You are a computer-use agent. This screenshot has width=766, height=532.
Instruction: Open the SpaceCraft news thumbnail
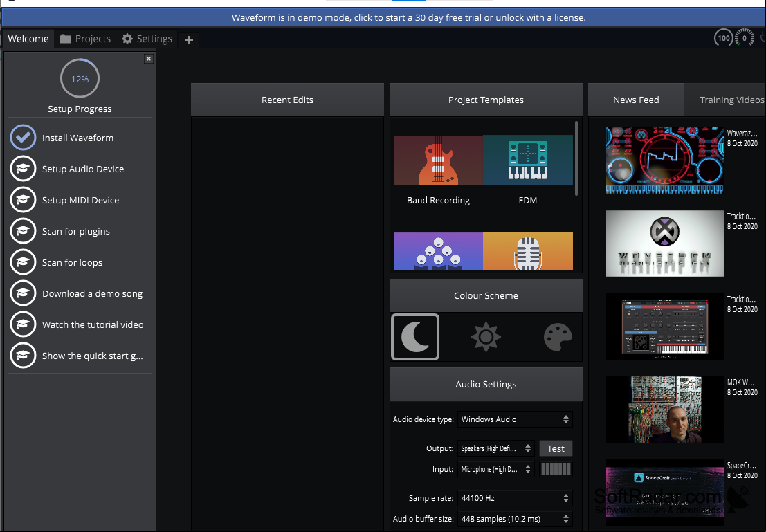pyautogui.click(x=665, y=493)
